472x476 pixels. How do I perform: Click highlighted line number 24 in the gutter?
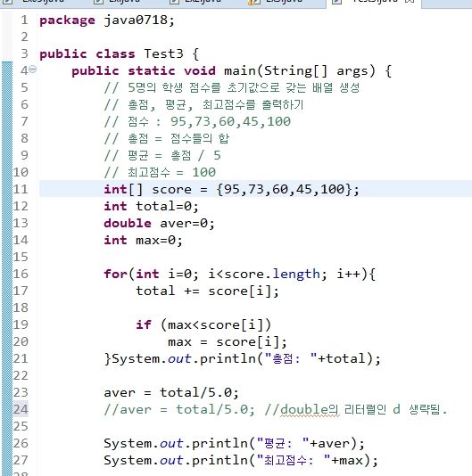coord(21,410)
